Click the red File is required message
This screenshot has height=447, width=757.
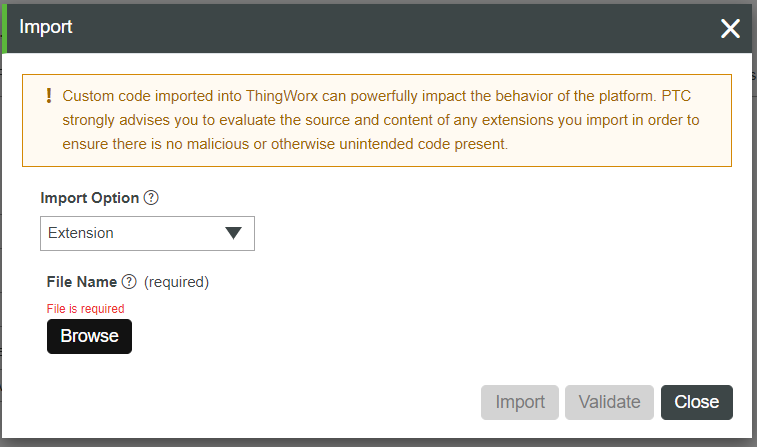coord(85,309)
